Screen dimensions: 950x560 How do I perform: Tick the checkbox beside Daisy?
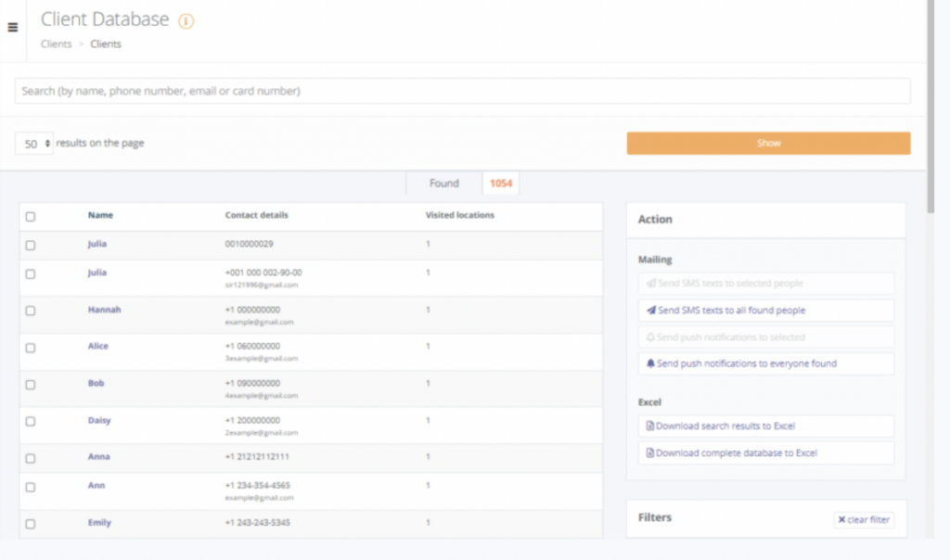tap(31, 422)
